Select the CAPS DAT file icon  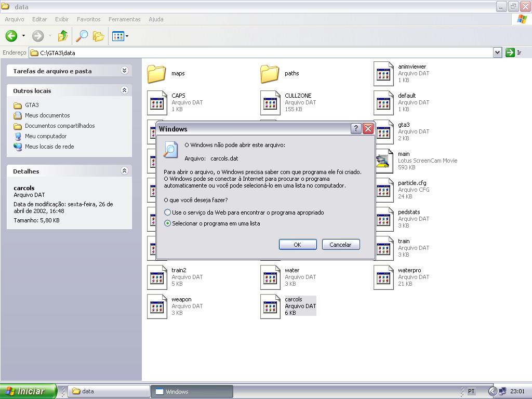coord(157,103)
